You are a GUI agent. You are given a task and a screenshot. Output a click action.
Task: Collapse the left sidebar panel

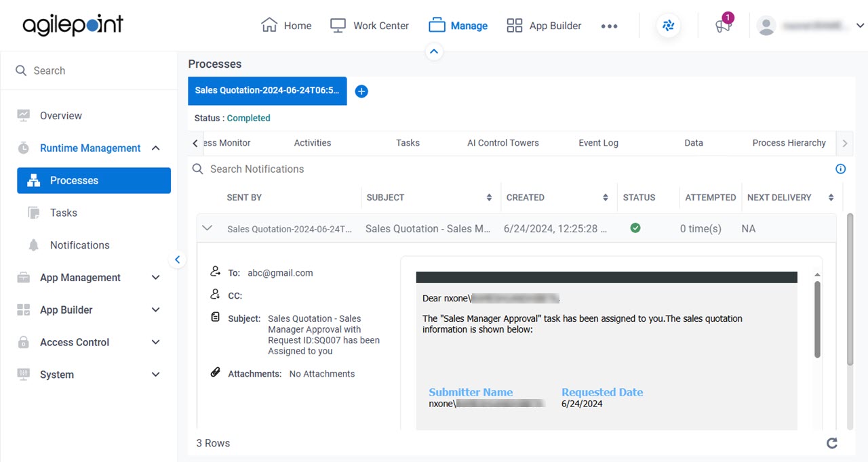pyautogui.click(x=177, y=259)
